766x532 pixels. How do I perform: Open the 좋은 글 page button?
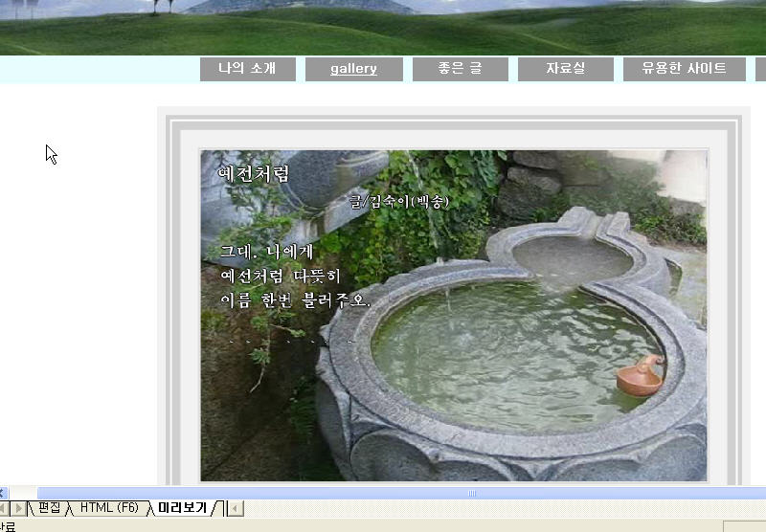[461, 69]
